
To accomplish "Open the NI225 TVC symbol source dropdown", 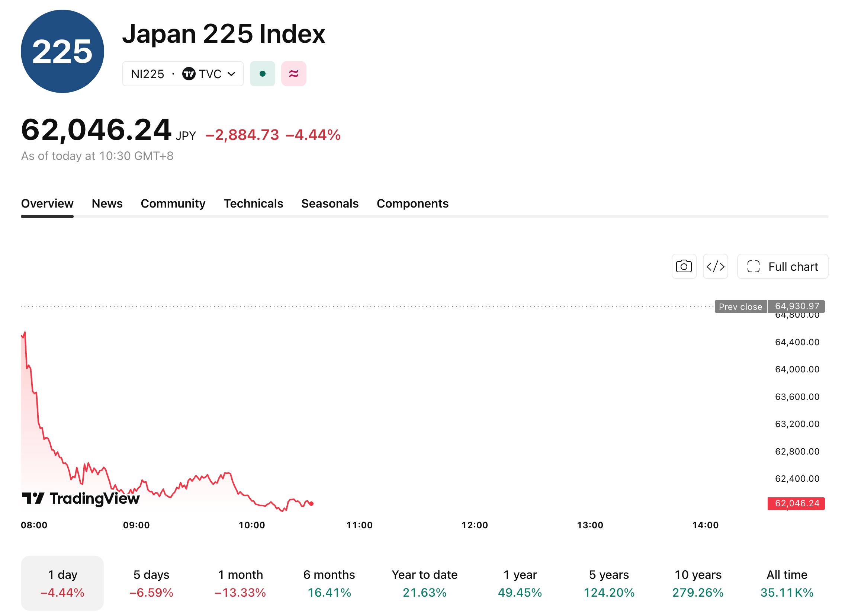I will [183, 74].
